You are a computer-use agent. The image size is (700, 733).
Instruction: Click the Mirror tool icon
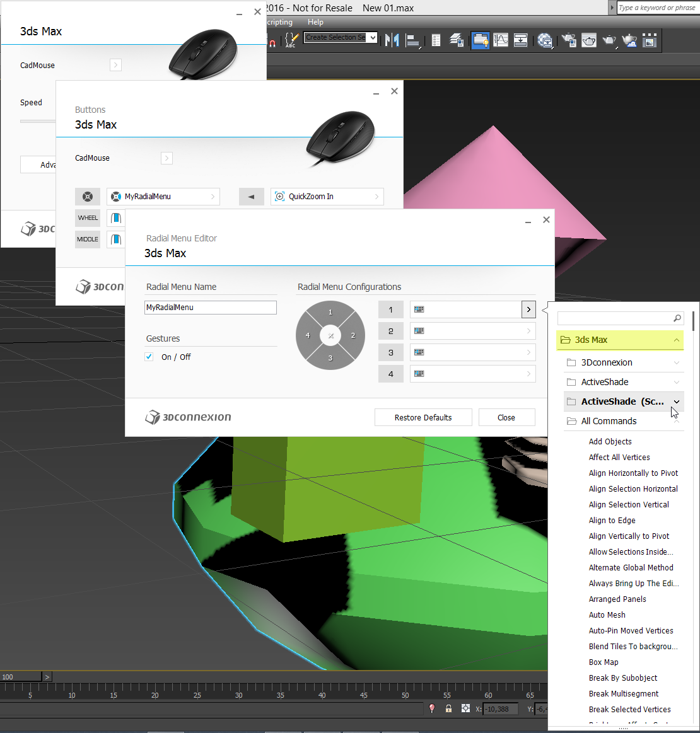(392, 40)
